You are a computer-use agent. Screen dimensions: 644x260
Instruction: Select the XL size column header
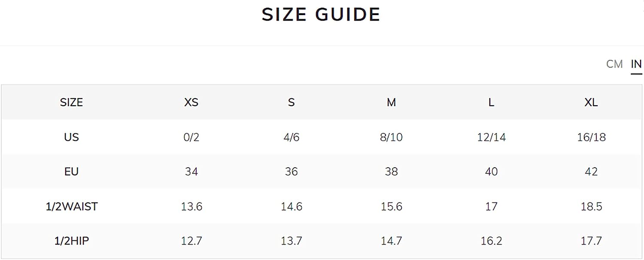pyautogui.click(x=591, y=102)
